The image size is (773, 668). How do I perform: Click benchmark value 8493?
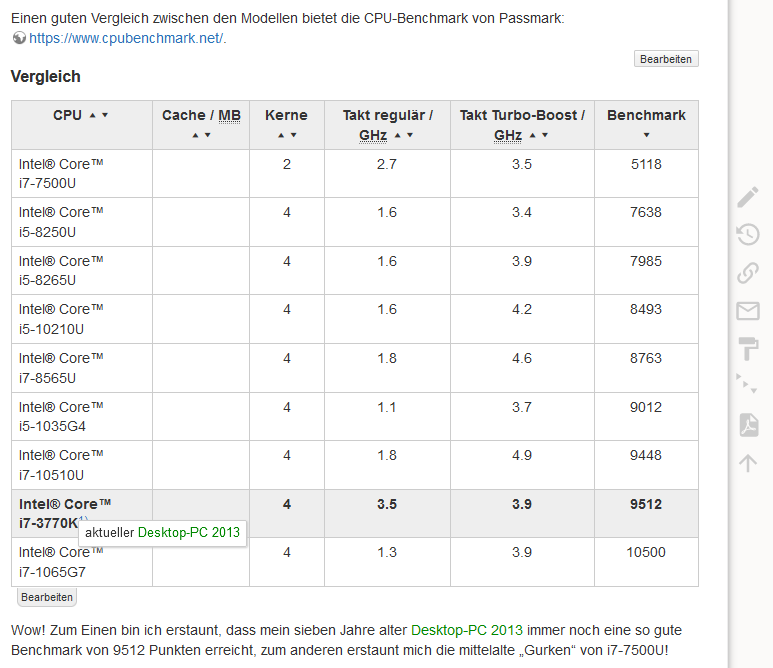click(646, 309)
